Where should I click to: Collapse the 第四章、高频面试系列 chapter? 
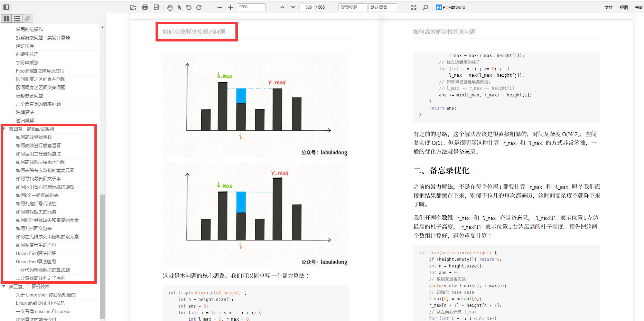pos(4,129)
